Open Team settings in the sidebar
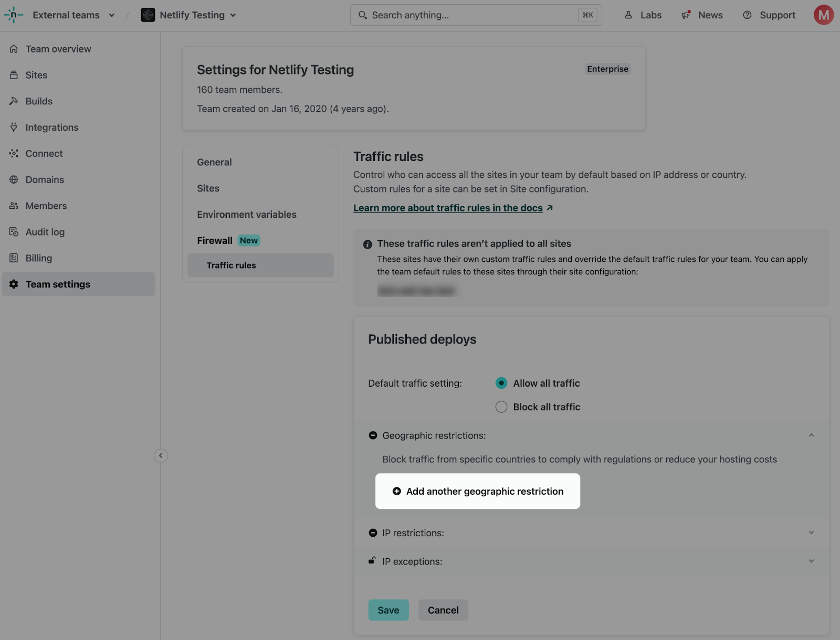Image resolution: width=840 pixels, height=640 pixels. click(79, 284)
